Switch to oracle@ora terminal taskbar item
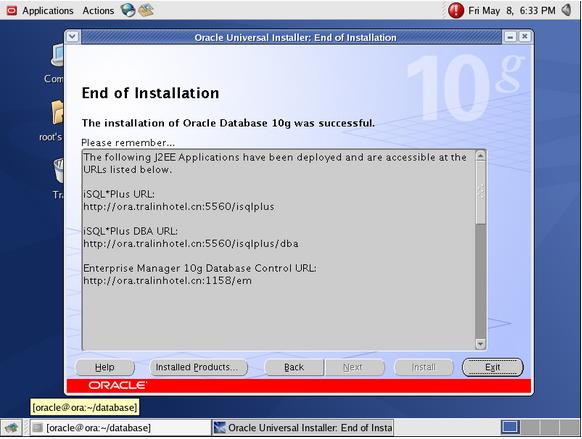This screenshot has height=439, width=582. pos(120,428)
